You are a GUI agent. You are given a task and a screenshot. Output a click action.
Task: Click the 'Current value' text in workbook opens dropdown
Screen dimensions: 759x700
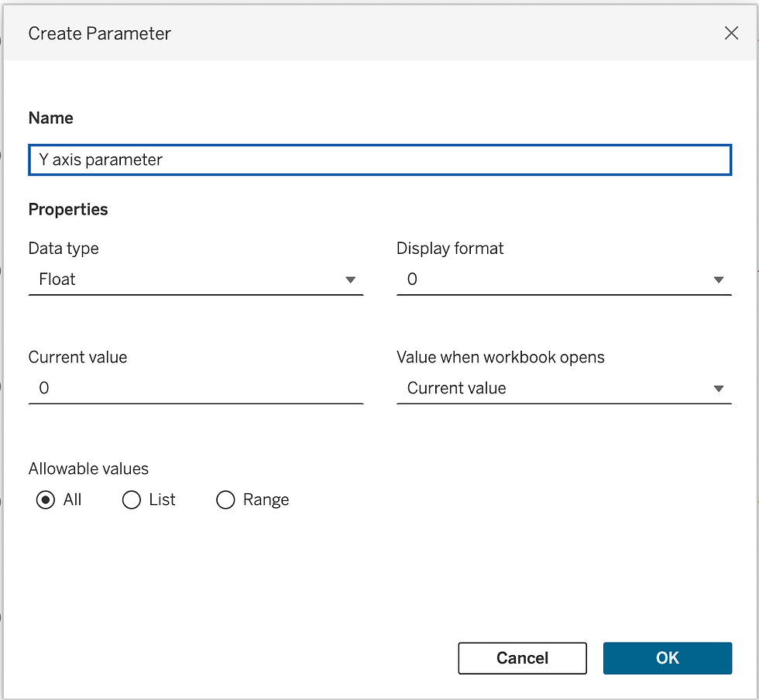(456, 389)
